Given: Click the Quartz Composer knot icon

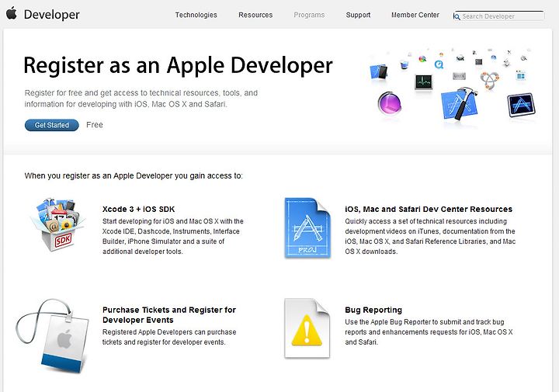Looking at the screenshot, I should pos(489,80).
